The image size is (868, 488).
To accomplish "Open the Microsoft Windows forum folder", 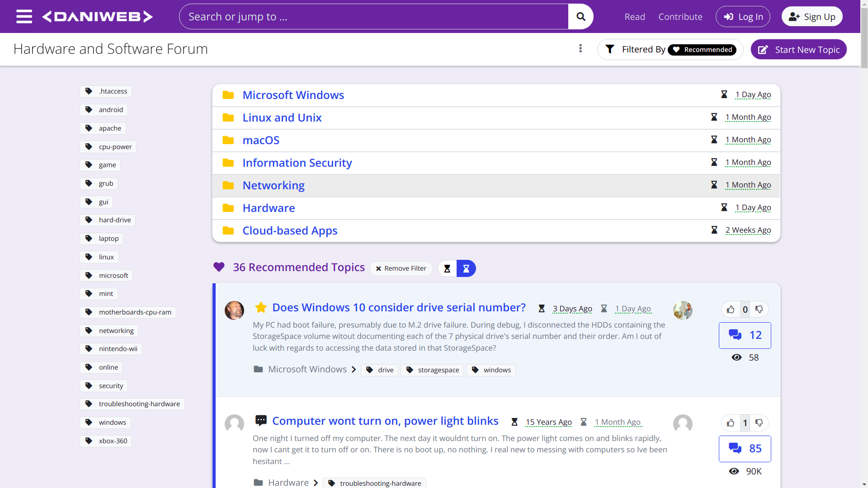I will click(293, 95).
